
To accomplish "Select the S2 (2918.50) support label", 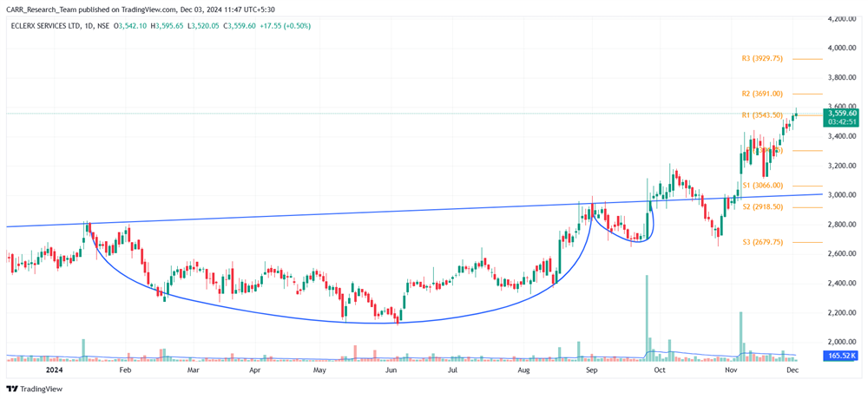I will (762, 207).
